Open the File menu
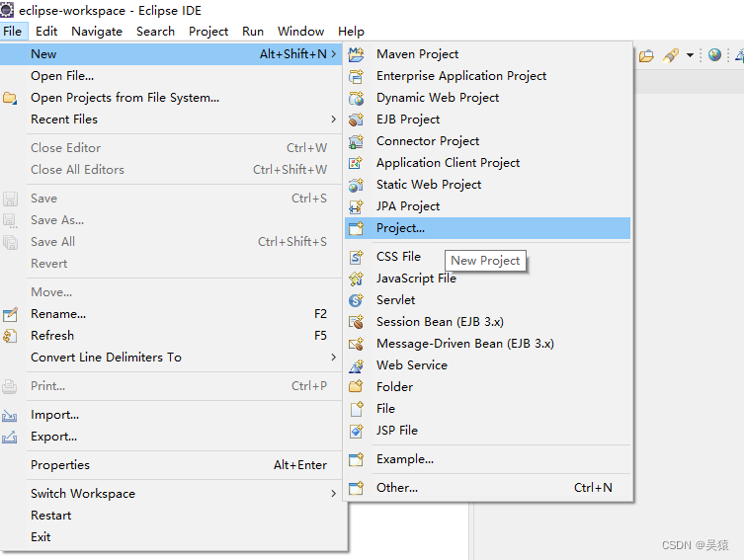The image size is (744, 560). click(13, 32)
